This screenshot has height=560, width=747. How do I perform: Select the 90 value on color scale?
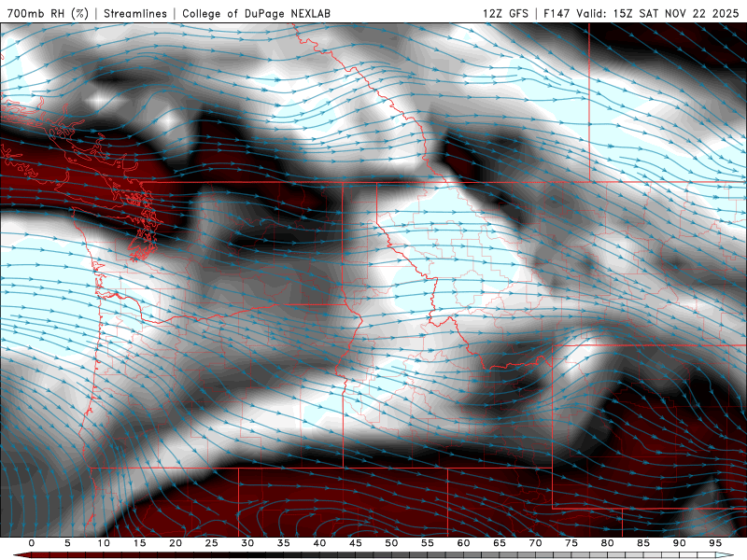679,543
